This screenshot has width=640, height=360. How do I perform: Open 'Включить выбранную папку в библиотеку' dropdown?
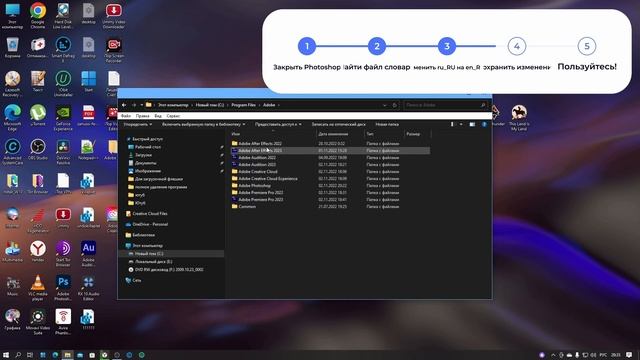(204, 124)
